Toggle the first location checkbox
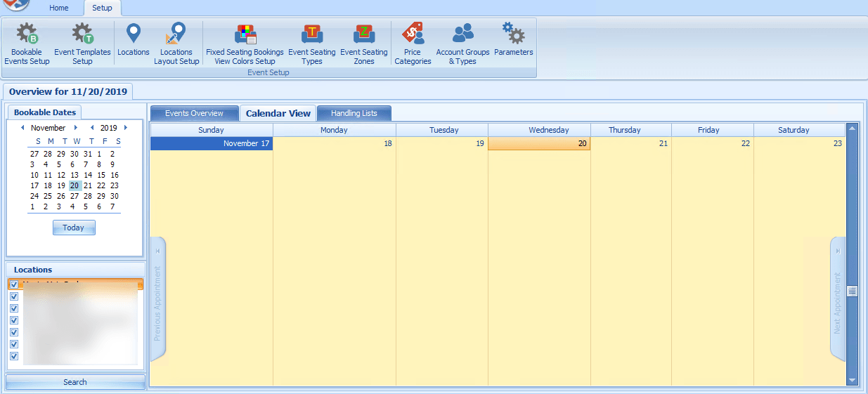868x394 pixels. click(14, 284)
